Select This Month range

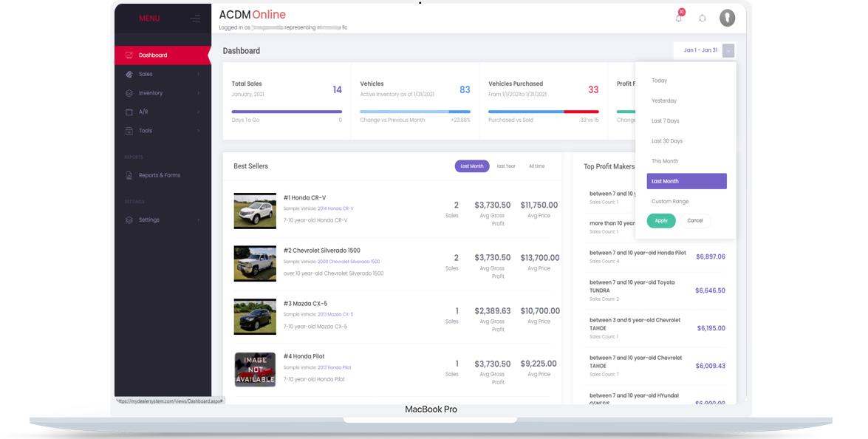[686, 161]
